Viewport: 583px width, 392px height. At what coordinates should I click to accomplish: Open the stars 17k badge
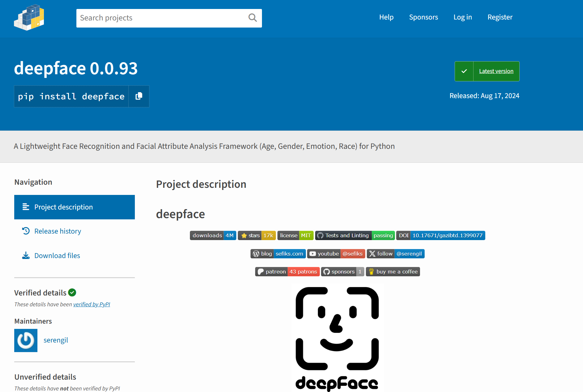[x=257, y=235]
